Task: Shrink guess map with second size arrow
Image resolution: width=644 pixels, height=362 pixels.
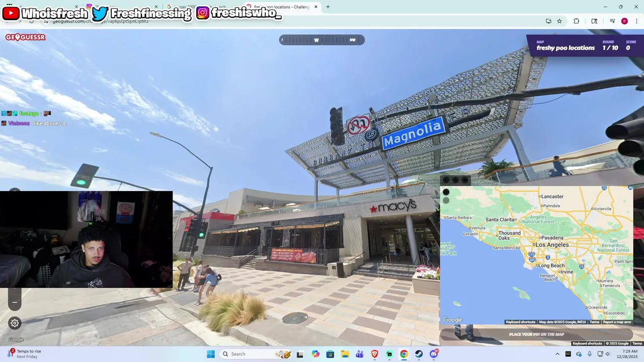Action: pyautogui.click(x=455, y=180)
